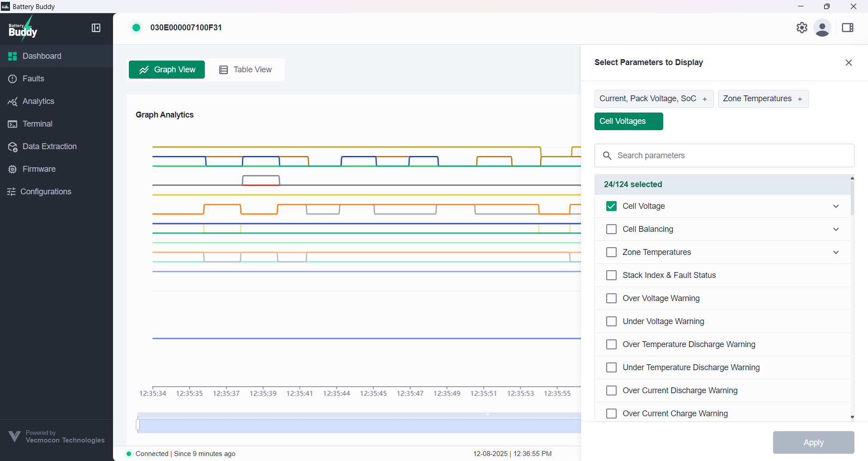This screenshot has height=461, width=868.
Task: Check the Over Voltage Warning box
Action: tap(611, 298)
